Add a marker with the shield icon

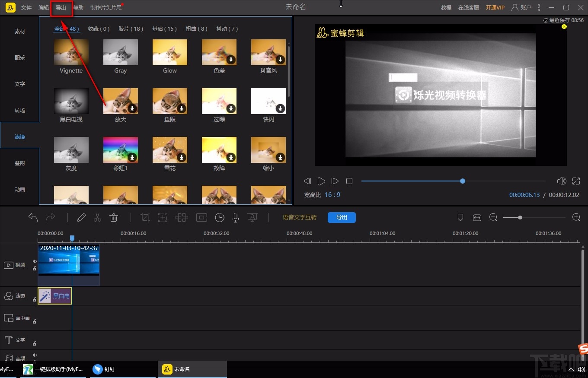point(460,218)
